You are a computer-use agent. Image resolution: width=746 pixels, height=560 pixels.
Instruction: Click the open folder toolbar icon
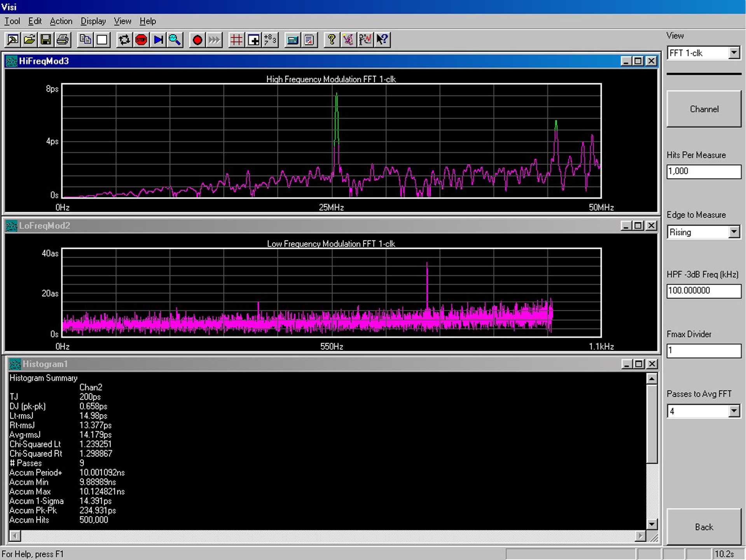click(x=30, y=40)
